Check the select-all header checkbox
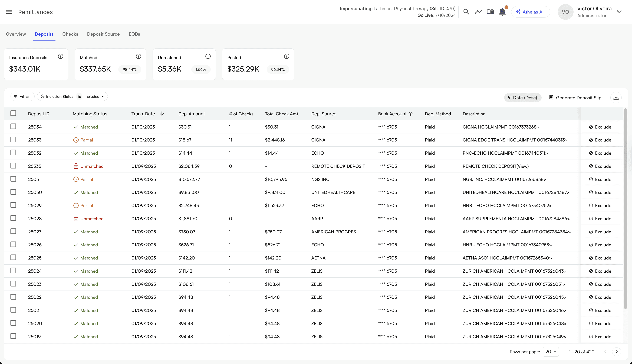632x364 pixels. click(x=13, y=113)
